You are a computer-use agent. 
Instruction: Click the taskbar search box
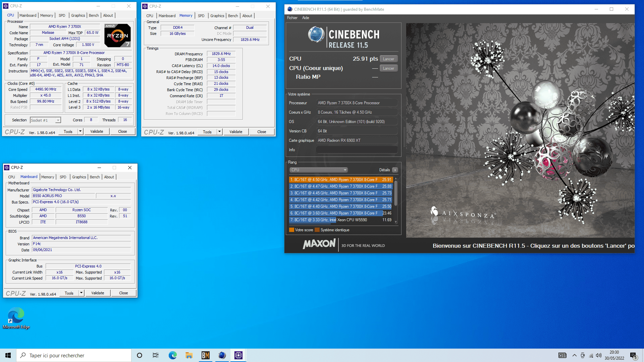click(x=74, y=355)
